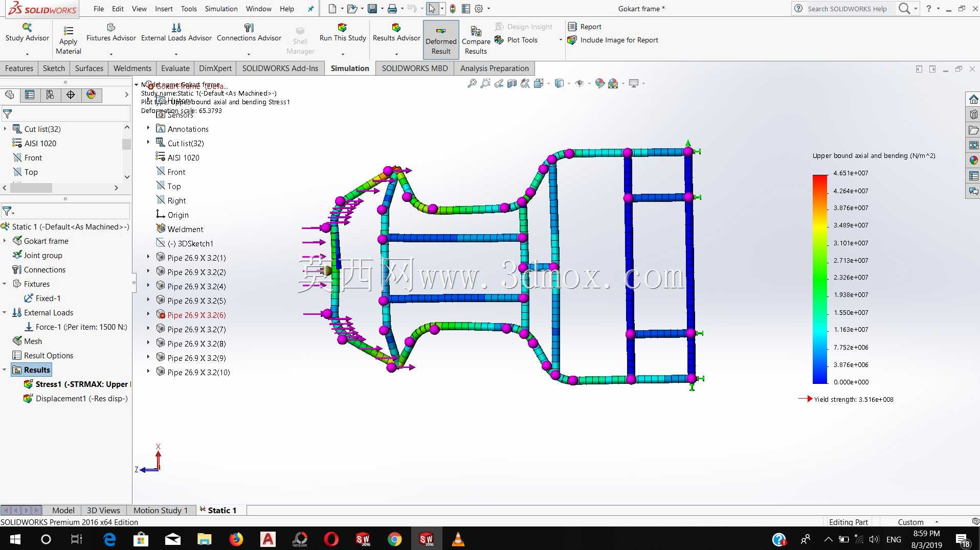Image resolution: width=980 pixels, height=550 pixels.
Task: Collapse the External Loads node
Action: pos(5,313)
